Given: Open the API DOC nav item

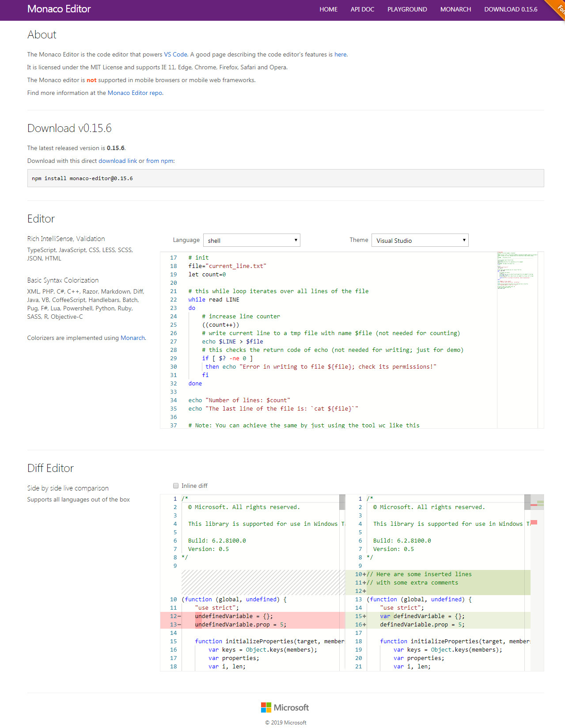Looking at the screenshot, I should click(362, 9).
